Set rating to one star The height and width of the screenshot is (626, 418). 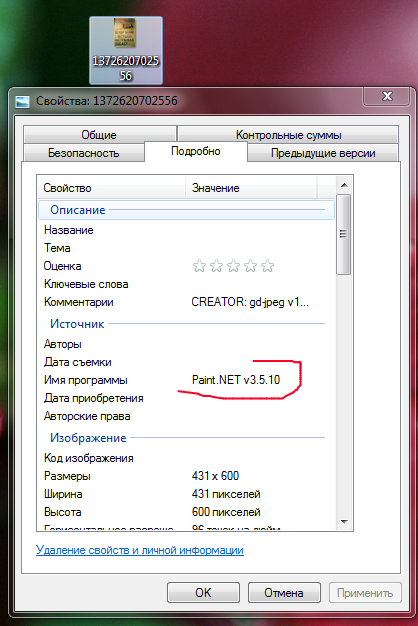199,266
